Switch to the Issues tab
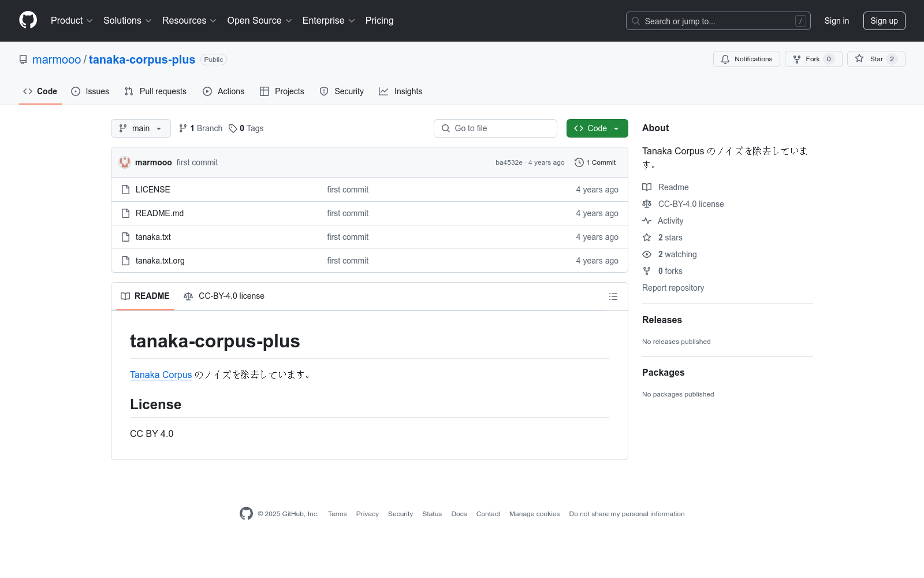The width and height of the screenshot is (924, 578). click(90, 91)
